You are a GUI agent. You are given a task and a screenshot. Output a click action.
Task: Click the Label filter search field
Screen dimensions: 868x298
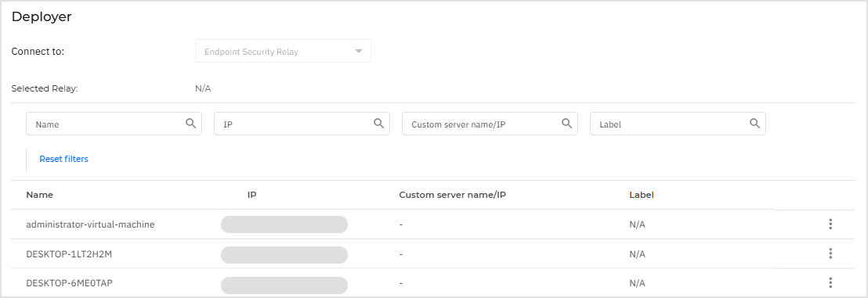[x=678, y=124]
